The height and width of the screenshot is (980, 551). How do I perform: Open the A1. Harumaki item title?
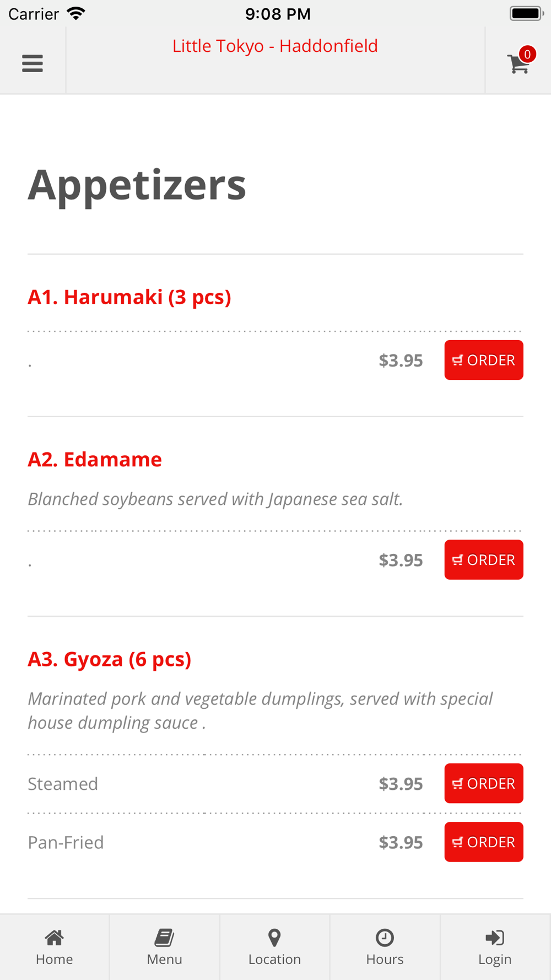pos(129,297)
